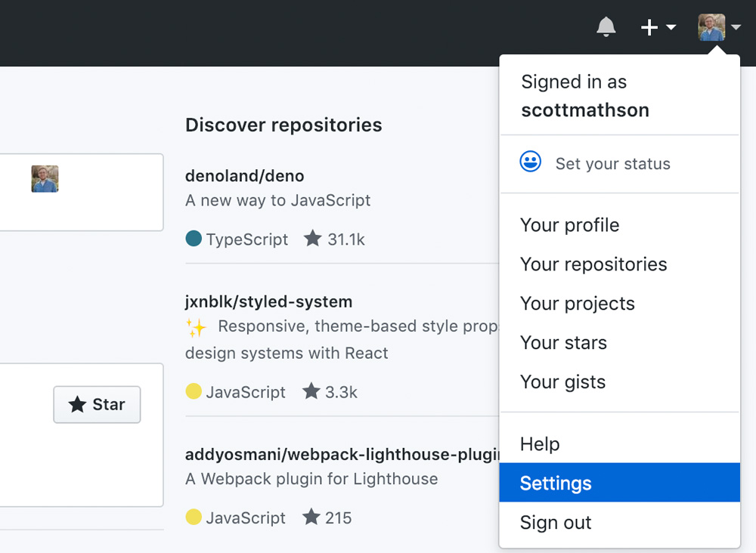Click the smiley status emoji icon
This screenshot has height=553, width=756.
(x=530, y=162)
